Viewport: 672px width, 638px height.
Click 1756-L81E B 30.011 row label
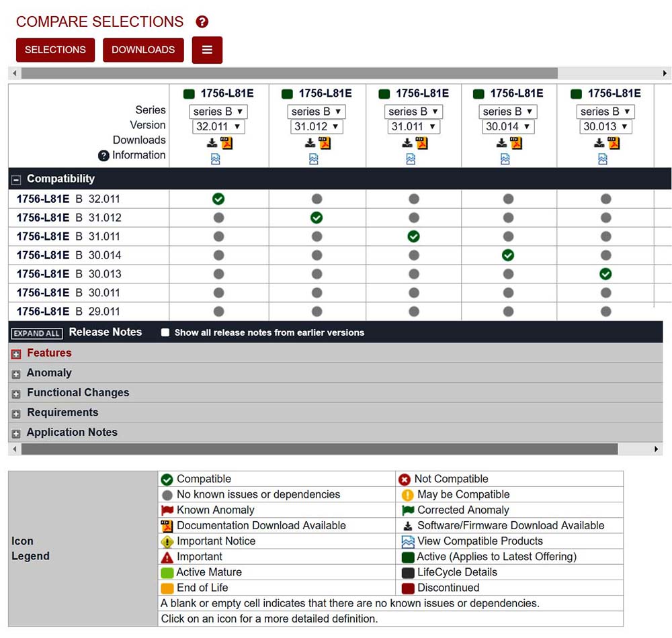tap(68, 293)
